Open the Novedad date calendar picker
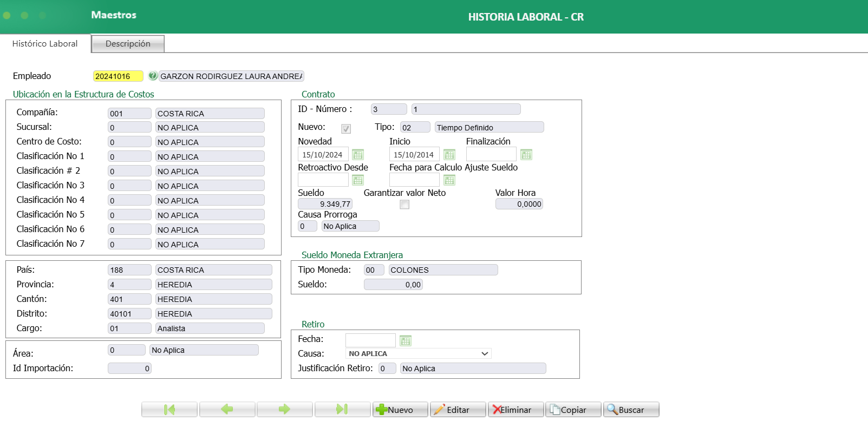The image size is (868, 421). pos(358,155)
